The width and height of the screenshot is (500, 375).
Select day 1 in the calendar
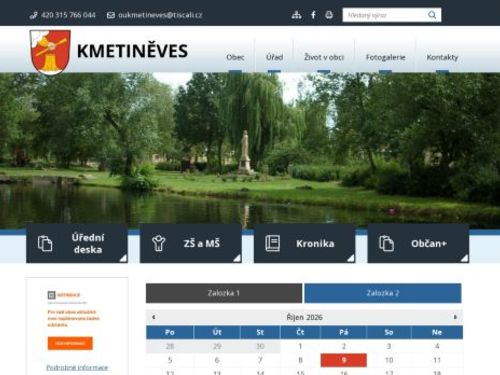[x=300, y=346]
